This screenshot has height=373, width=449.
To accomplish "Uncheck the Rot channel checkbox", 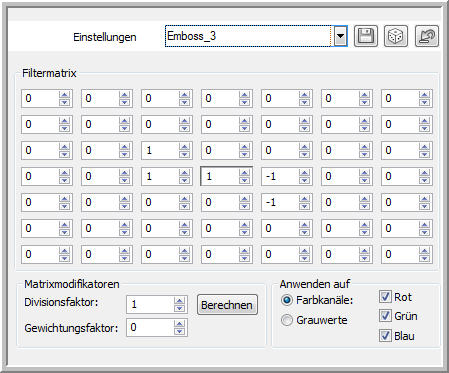I will (x=385, y=296).
